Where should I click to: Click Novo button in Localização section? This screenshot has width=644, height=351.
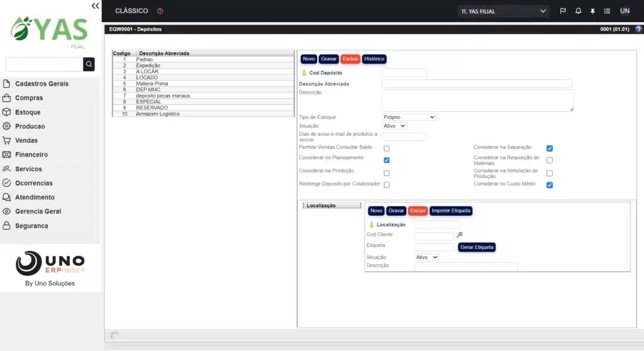(376, 211)
